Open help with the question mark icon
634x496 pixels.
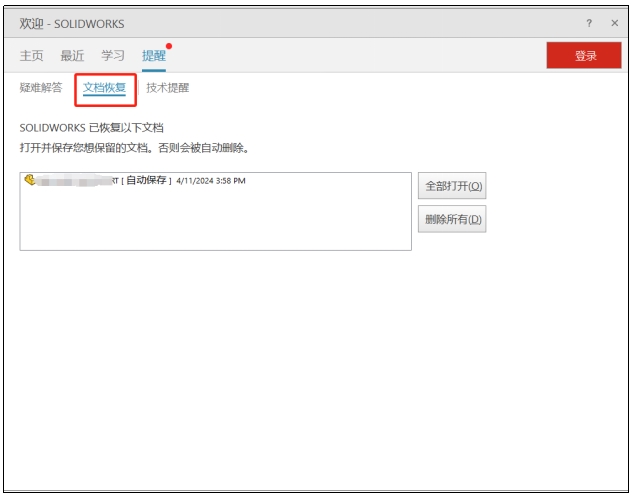pos(589,23)
